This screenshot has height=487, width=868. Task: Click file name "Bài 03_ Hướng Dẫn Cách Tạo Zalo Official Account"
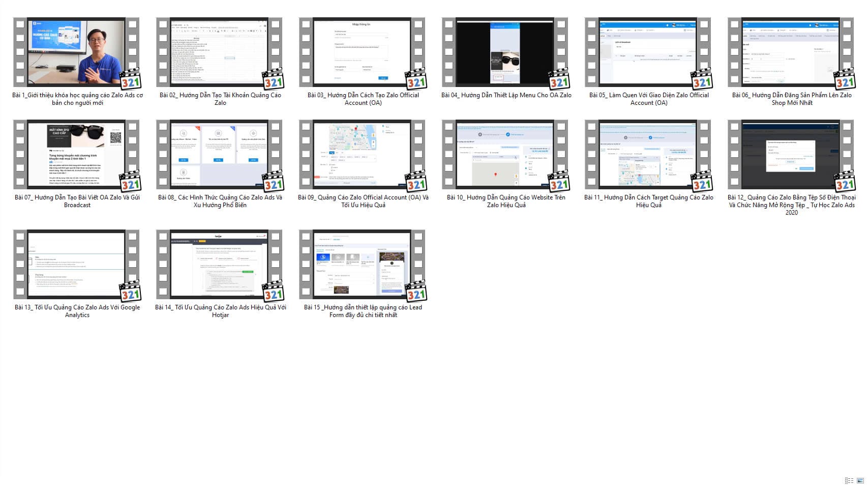tap(363, 99)
